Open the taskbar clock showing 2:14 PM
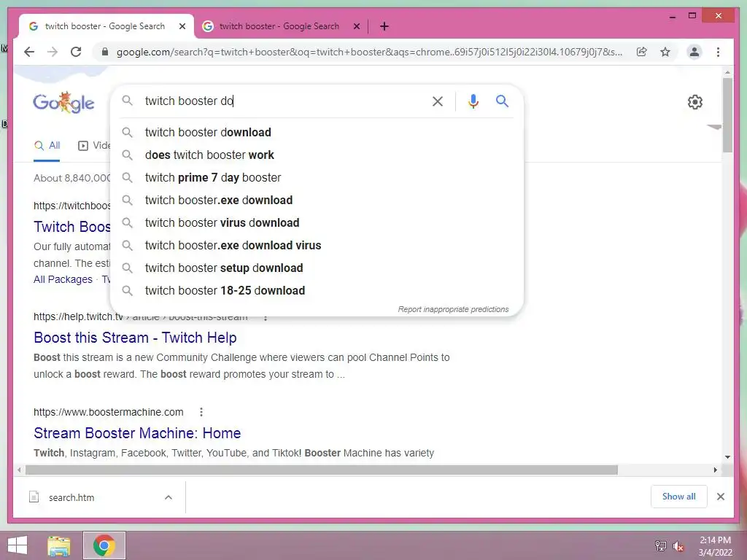The width and height of the screenshot is (747, 560). [715, 546]
